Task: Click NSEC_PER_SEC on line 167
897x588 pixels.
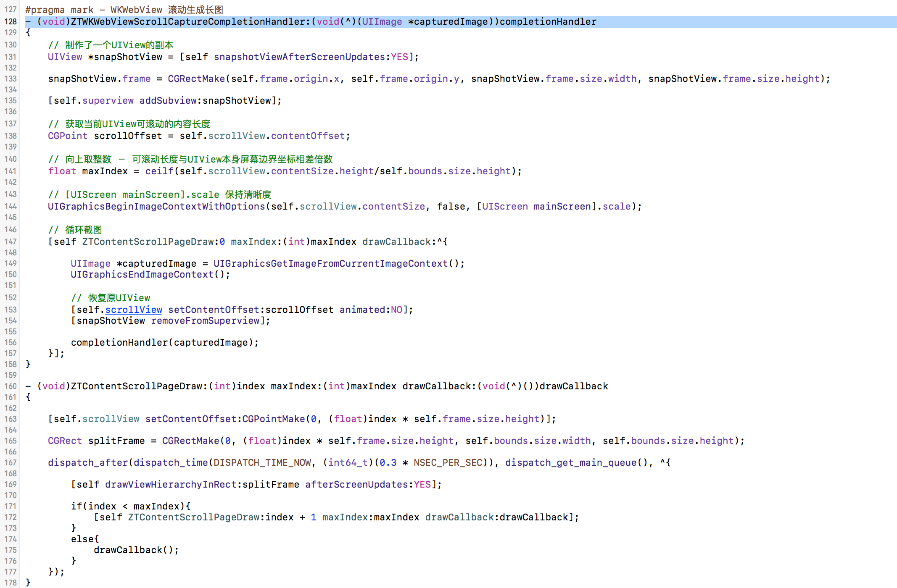Action: 448,462
